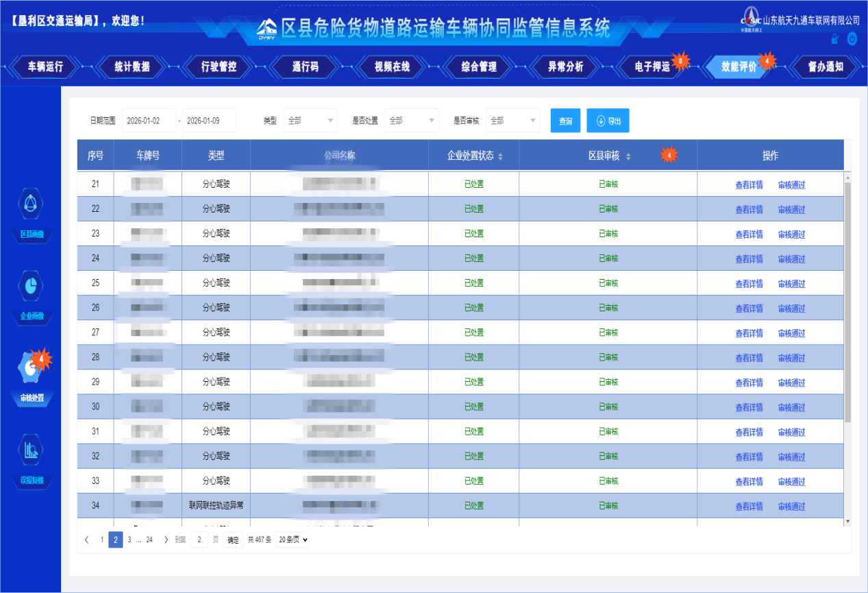Switch to the 督办通知 tab
Viewport: 868px width, 593px height.
(x=825, y=66)
